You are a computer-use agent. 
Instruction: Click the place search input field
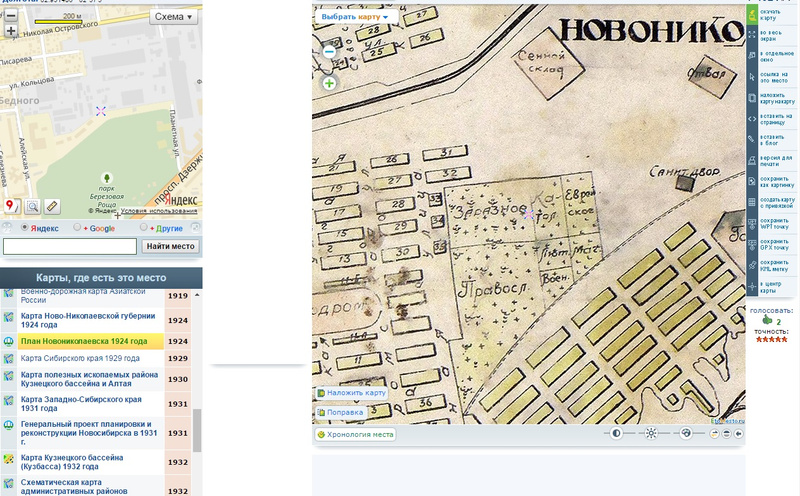pyautogui.click(x=70, y=246)
